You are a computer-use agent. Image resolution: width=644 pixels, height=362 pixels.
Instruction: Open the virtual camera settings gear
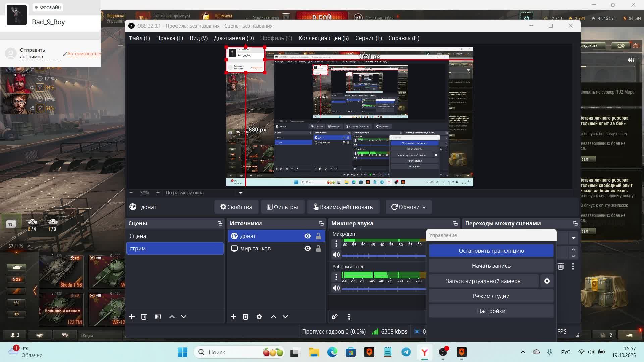click(547, 281)
